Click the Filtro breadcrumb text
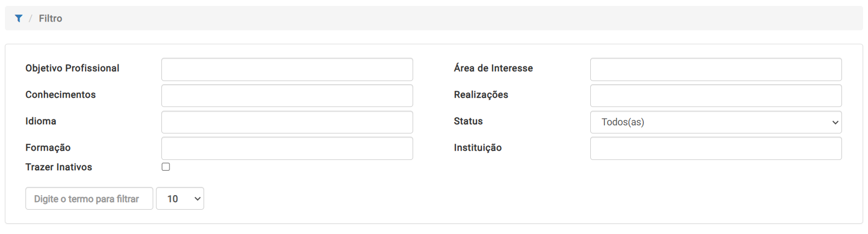 point(50,18)
